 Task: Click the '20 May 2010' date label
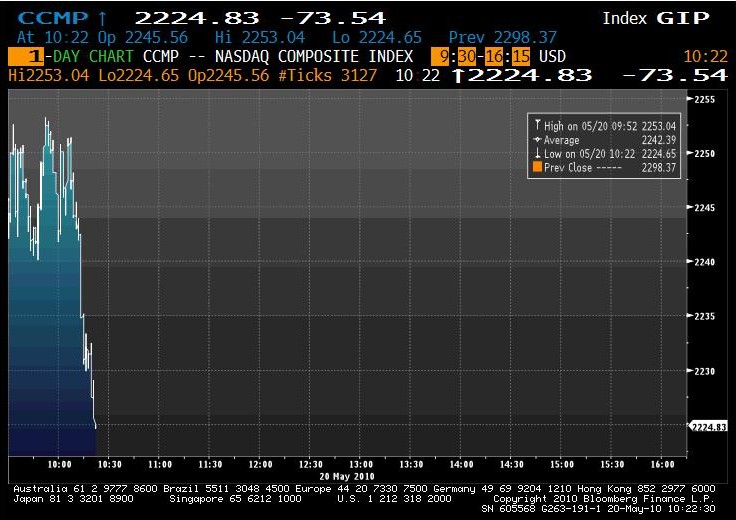click(346, 476)
